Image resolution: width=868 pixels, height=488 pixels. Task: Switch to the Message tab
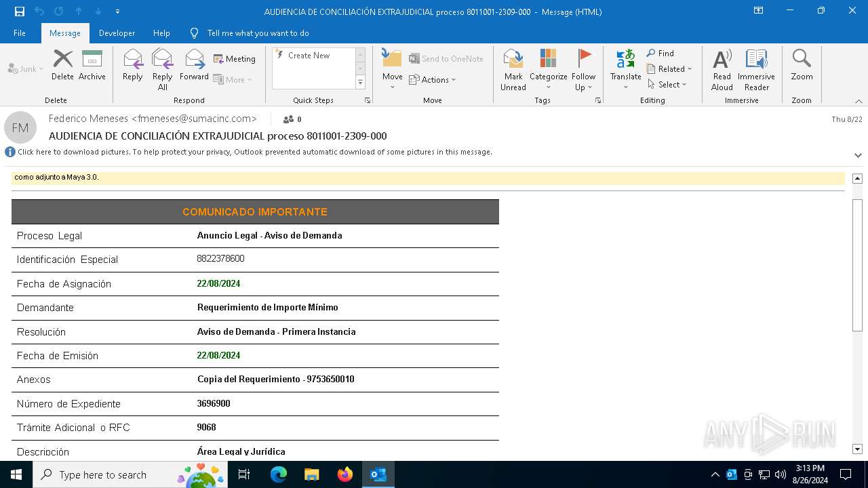pyautogui.click(x=65, y=33)
